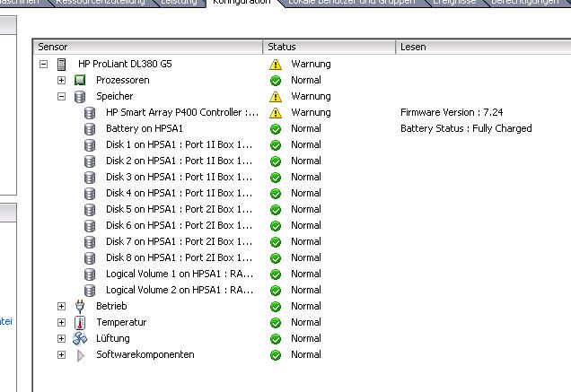Select the Lüftung tree item
Image resolution: width=571 pixels, height=392 pixels.
click(x=113, y=338)
